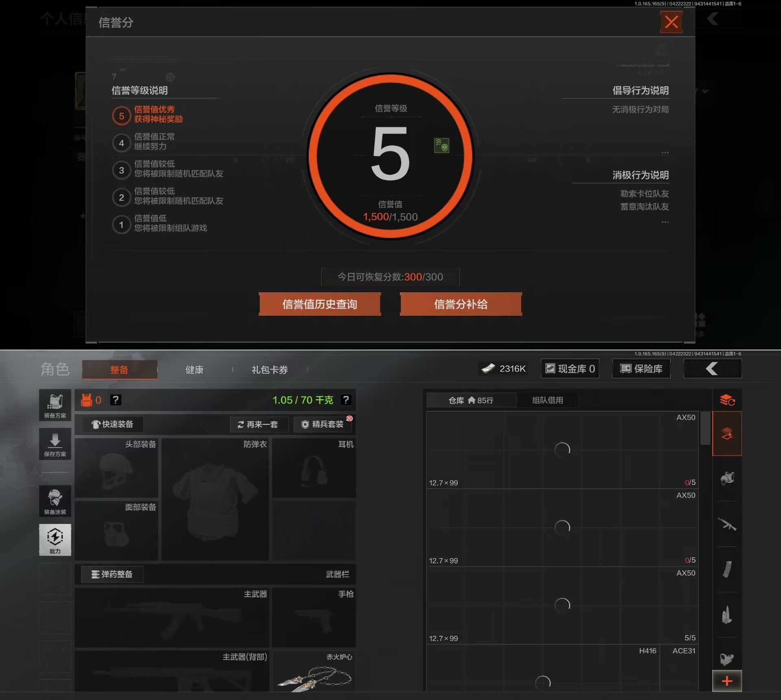
Task: Filter warehouse by magazine icon
Action: click(727, 569)
